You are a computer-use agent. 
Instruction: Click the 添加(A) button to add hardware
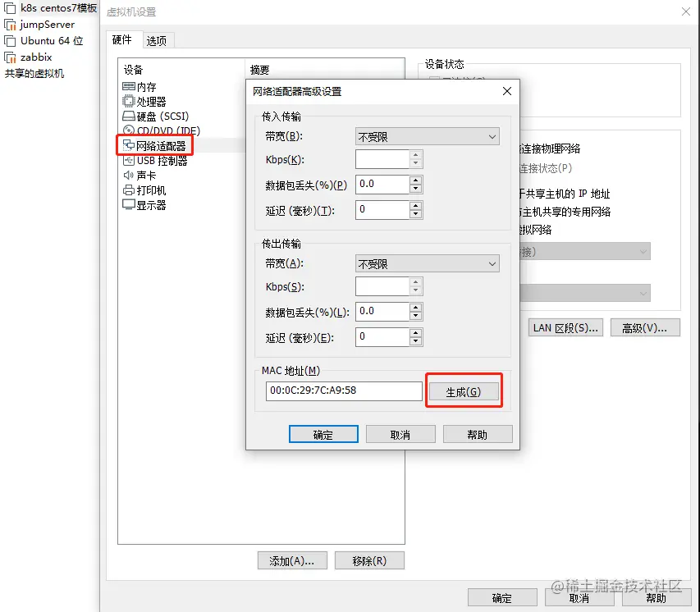[292, 559]
